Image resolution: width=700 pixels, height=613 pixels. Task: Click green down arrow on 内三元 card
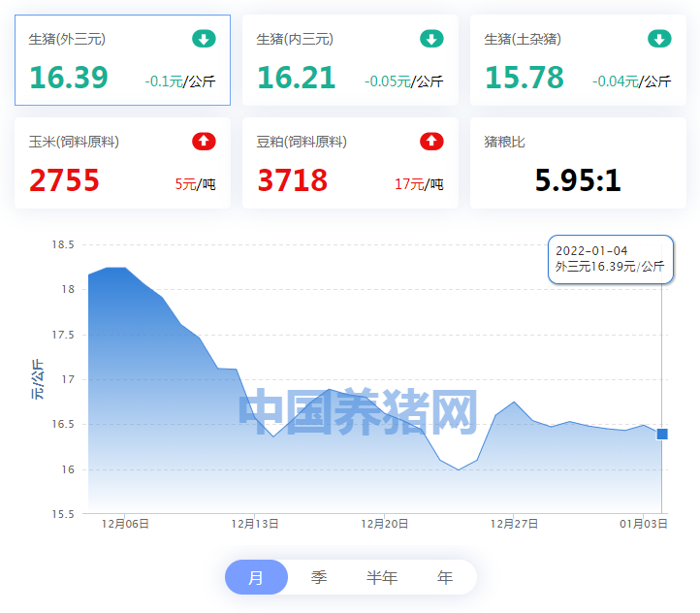coord(431,39)
